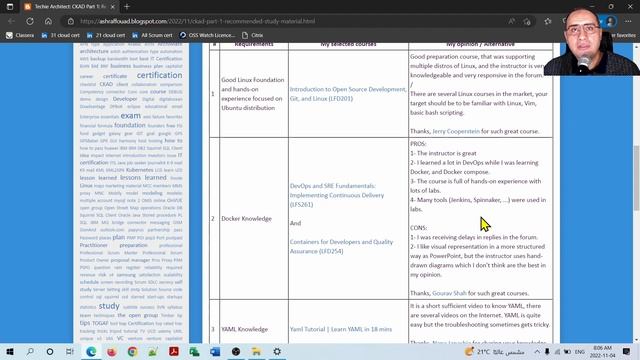Select the exam tag in label cloud
This screenshot has width=640, height=360.
[131, 116]
